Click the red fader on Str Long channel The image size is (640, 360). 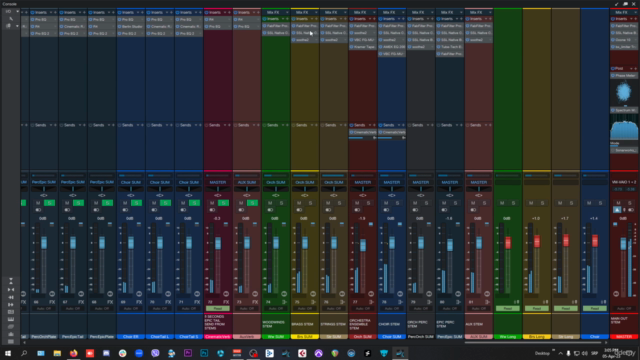point(566,240)
